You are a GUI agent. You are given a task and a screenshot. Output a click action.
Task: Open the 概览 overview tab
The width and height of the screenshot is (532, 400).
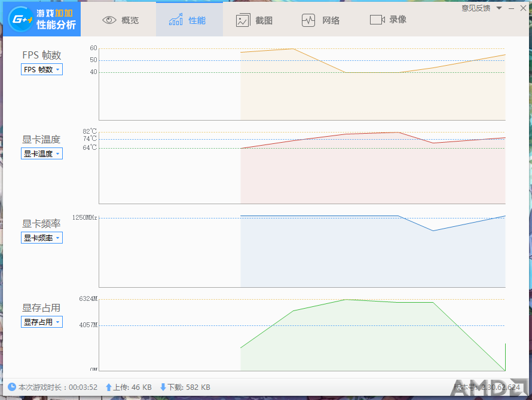120,20
